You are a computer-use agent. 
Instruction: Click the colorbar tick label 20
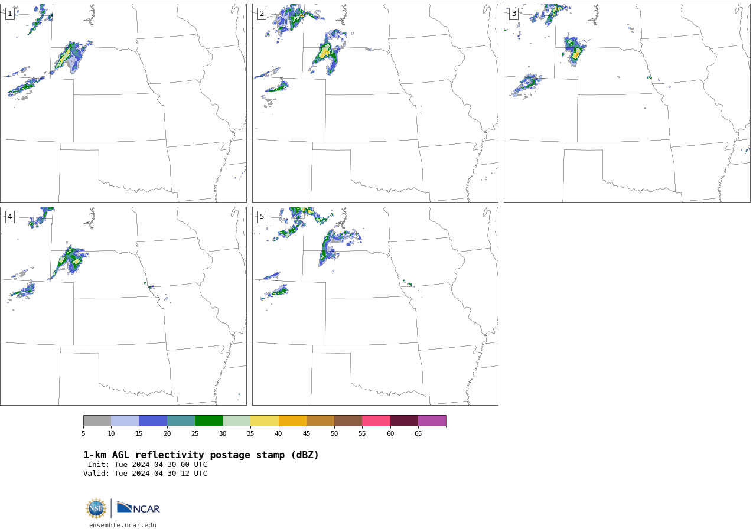[x=167, y=433]
